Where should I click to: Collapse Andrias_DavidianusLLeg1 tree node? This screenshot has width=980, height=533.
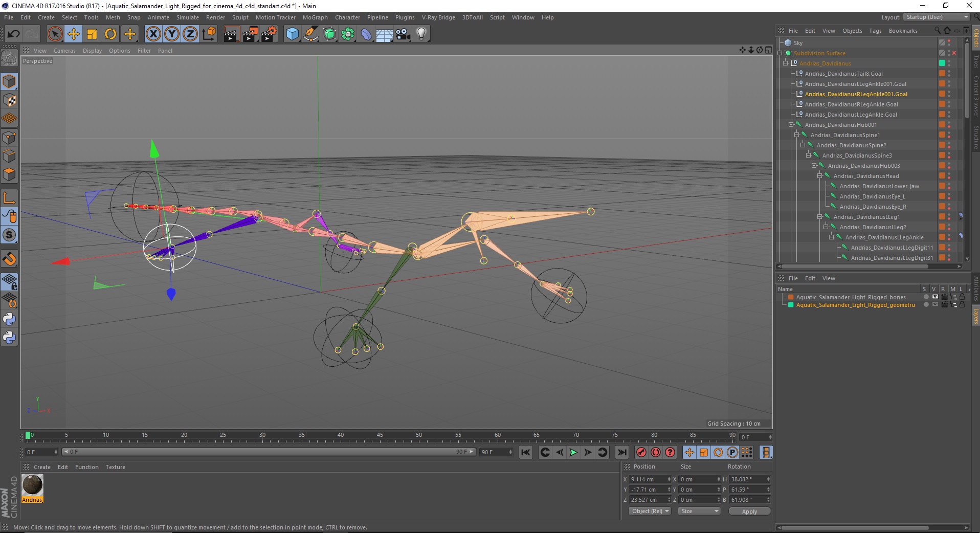(820, 217)
